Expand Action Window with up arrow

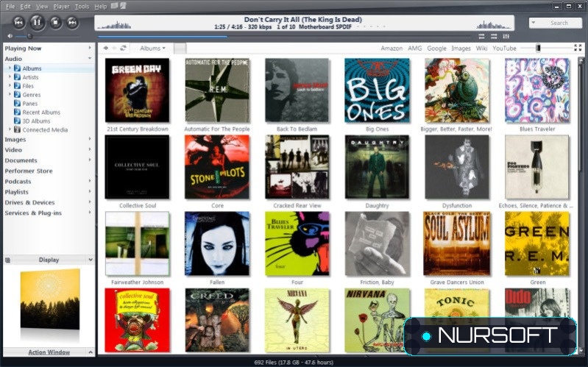coord(91,352)
